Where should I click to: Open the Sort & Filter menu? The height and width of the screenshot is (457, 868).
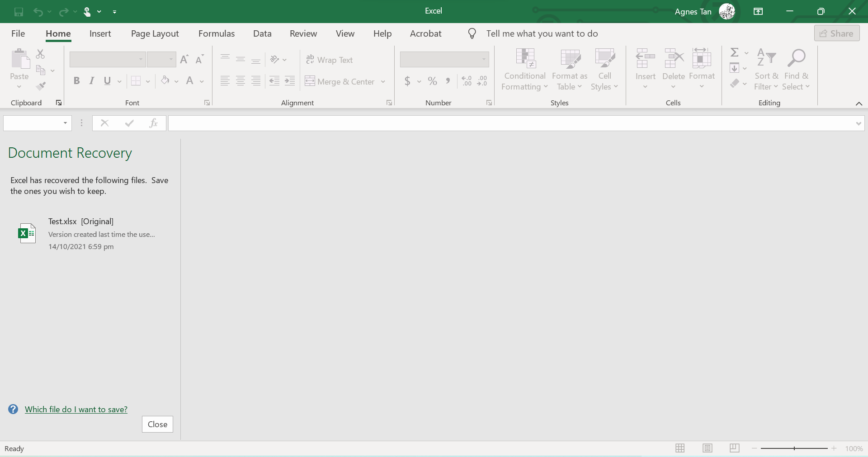(x=766, y=70)
